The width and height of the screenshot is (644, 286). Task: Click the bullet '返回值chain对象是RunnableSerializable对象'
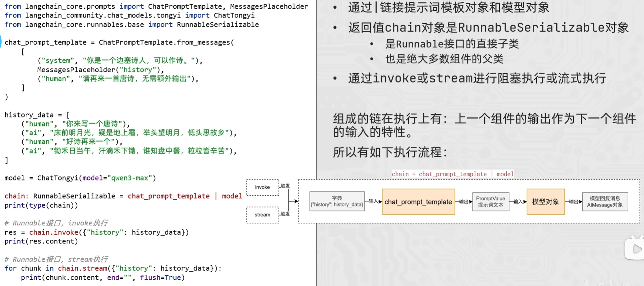(488, 28)
